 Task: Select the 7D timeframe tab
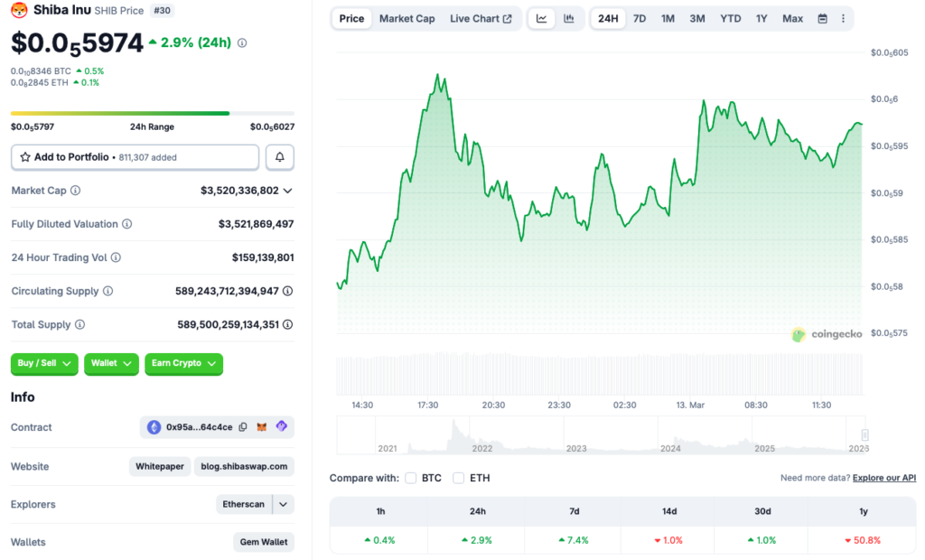click(640, 18)
